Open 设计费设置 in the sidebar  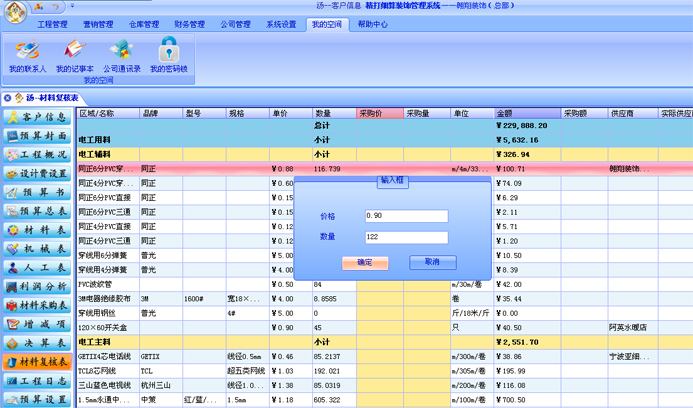(37, 173)
